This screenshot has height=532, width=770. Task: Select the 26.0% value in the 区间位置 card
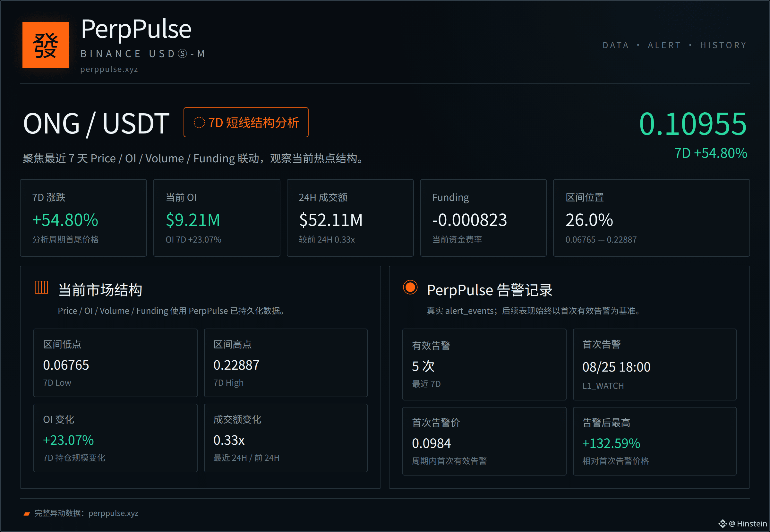[589, 220]
